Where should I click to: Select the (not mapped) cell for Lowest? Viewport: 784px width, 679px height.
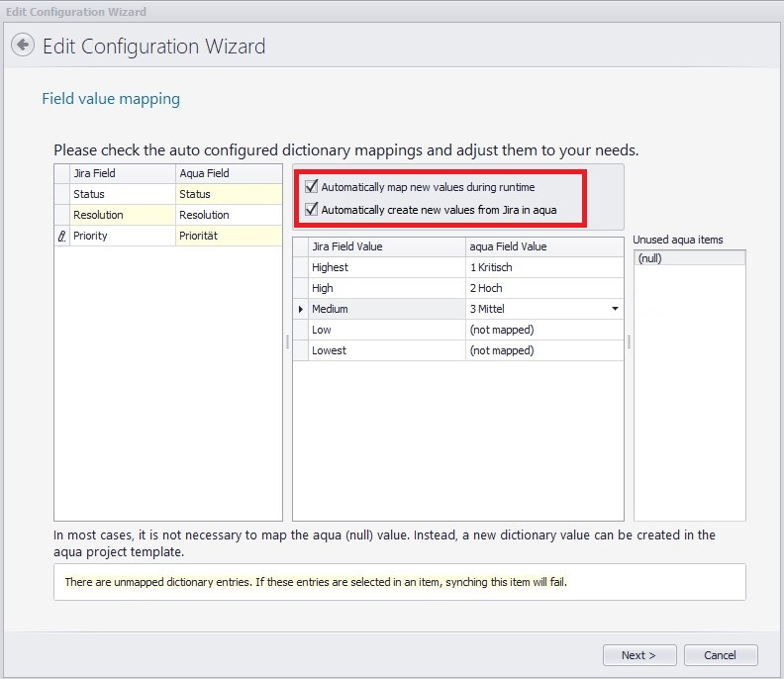point(543,350)
